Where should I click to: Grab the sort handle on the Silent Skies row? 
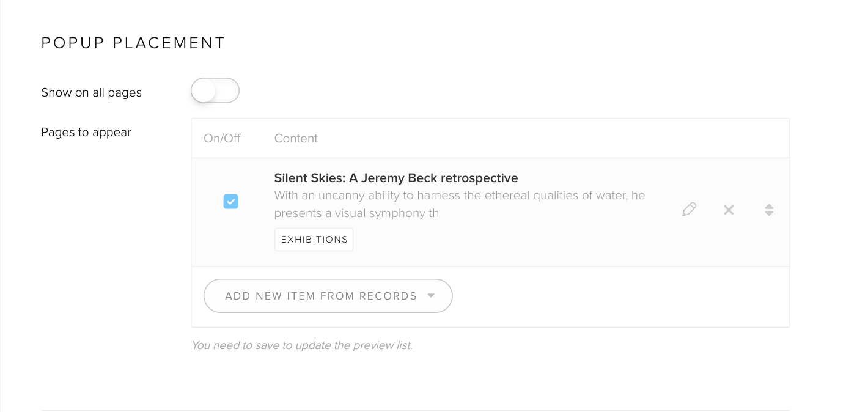pyautogui.click(x=769, y=210)
